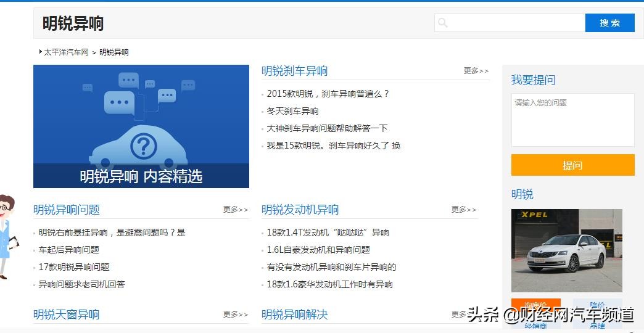Open '有没有发动机异响和刹车片异响的' question
Image resolution: width=644 pixels, height=333 pixels.
click(331, 267)
